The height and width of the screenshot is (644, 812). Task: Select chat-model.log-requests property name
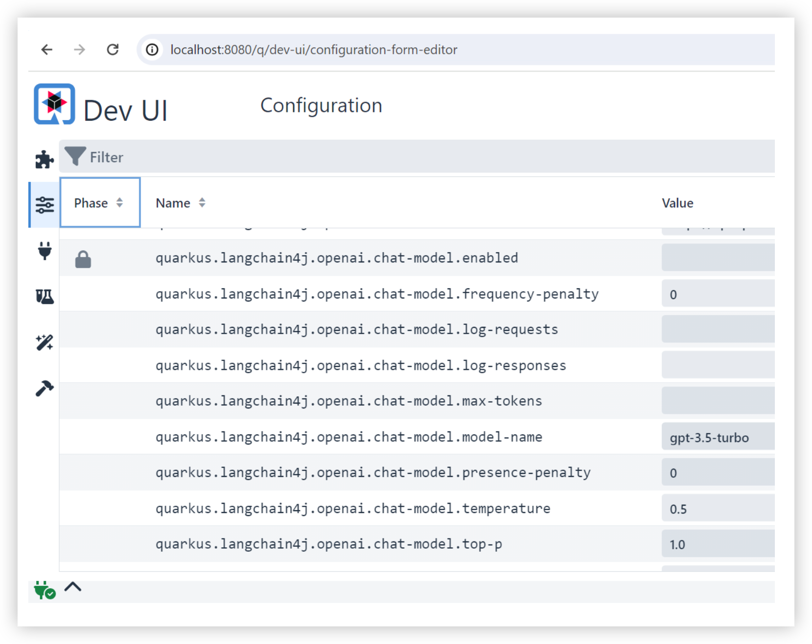point(357,330)
